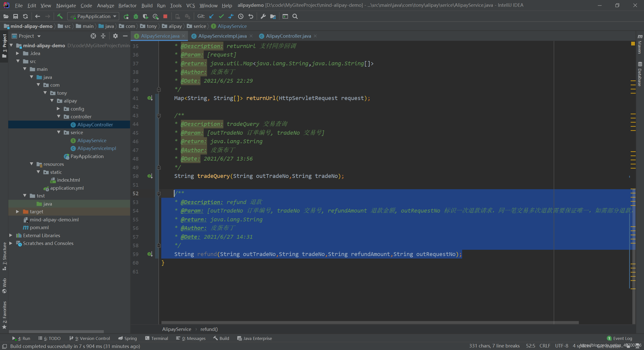Switch to the AlipayServiceImpl.java tab
This screenshot has width=644, height=350.
coord(222,36)
